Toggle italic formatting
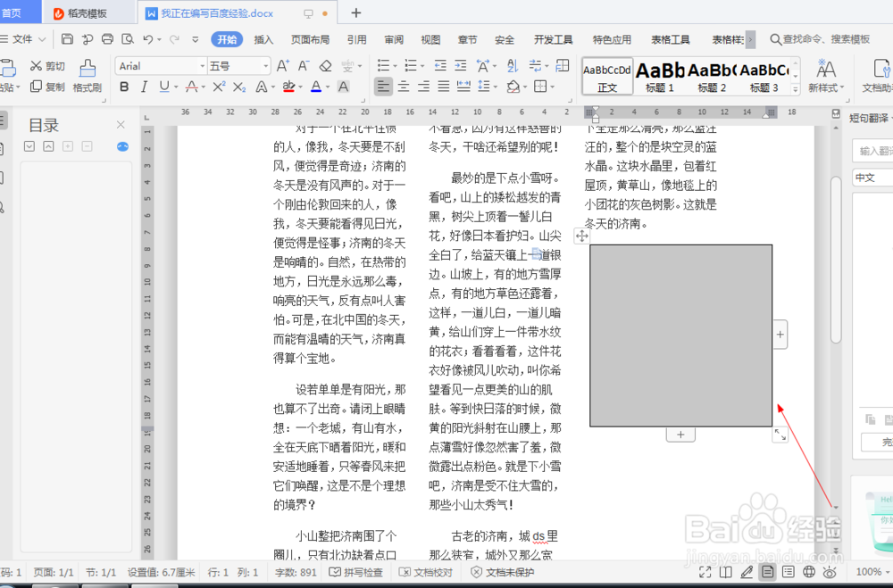This screenshot has height=588, width=893. coord(145,86)
